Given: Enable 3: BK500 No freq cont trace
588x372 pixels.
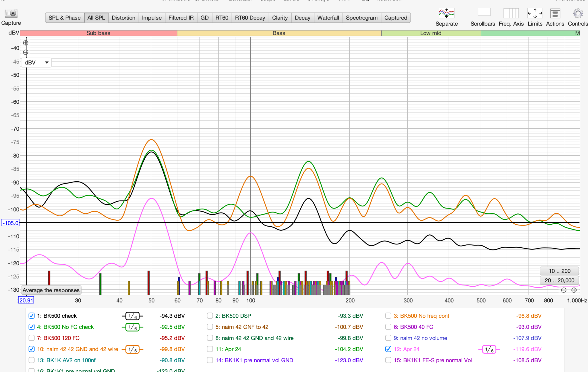Looking at the screenshot, I should tap(388, 316).
